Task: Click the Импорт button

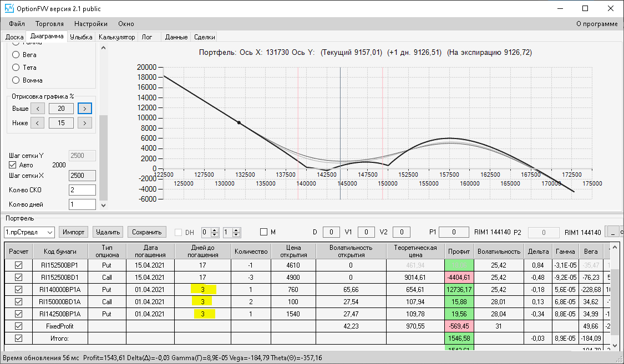Action: 74,232
